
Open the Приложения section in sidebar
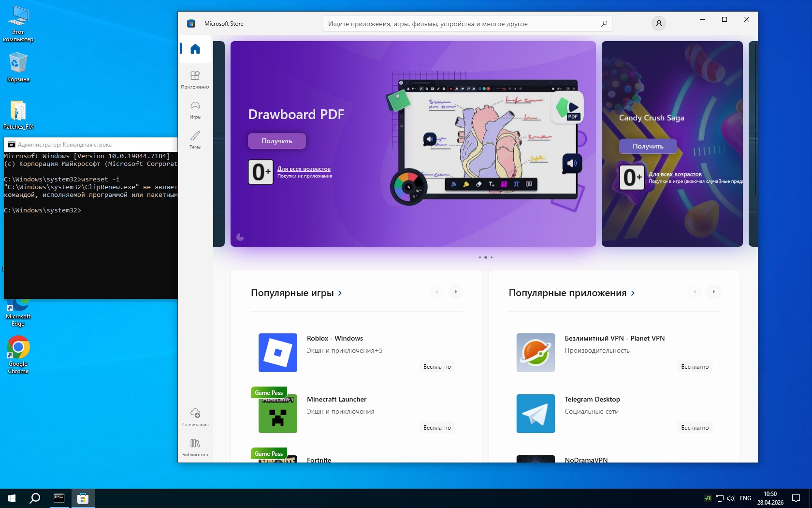click(x=195, y=79)
